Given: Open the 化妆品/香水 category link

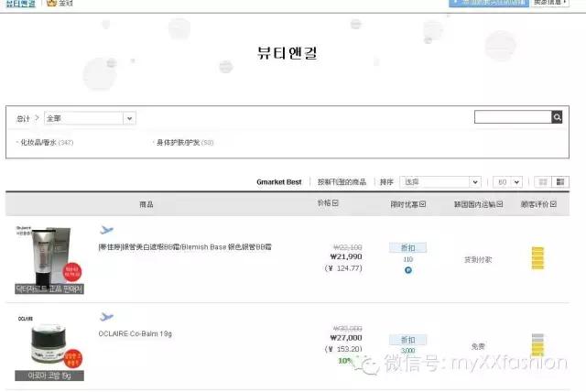Looking at the screenshot, I should [x=47, y=142].
